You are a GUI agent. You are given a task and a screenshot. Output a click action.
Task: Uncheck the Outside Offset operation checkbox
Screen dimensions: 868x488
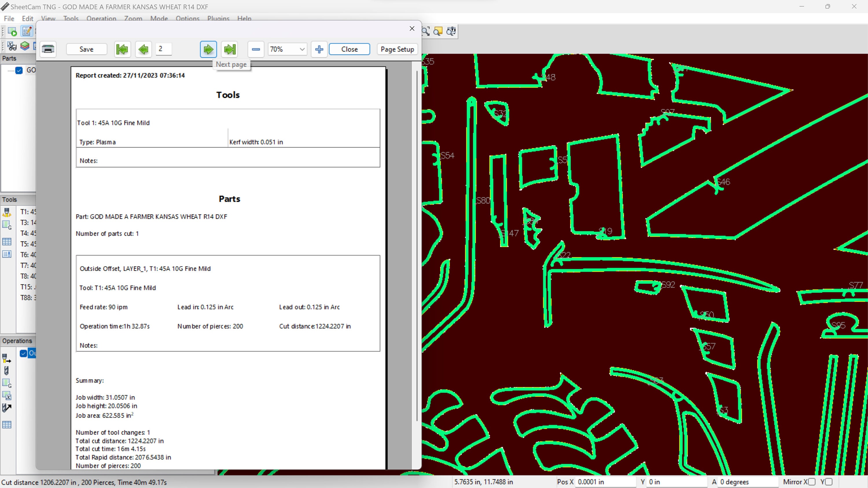click(23, 353)
